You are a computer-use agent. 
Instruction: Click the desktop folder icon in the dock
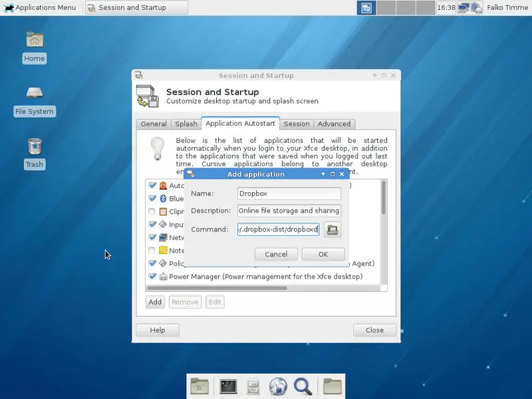pos(199,386)
